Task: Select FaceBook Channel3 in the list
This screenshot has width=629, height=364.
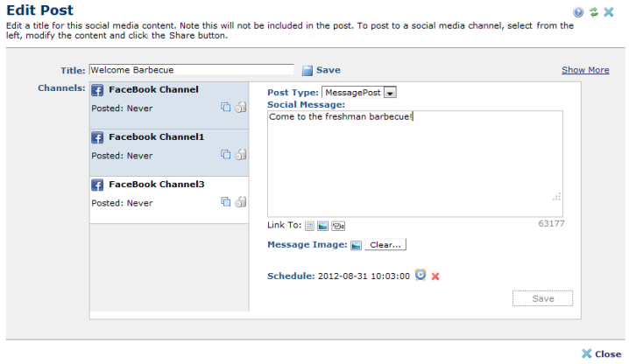Action: pyautogui.click(x=156, y=185)
